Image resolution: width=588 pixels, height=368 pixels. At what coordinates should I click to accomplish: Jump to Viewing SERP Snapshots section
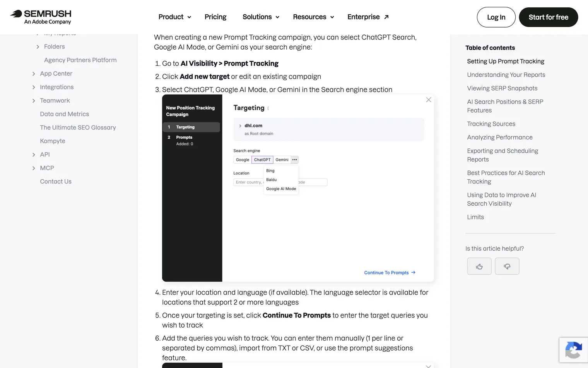click(x=502, y=88)
